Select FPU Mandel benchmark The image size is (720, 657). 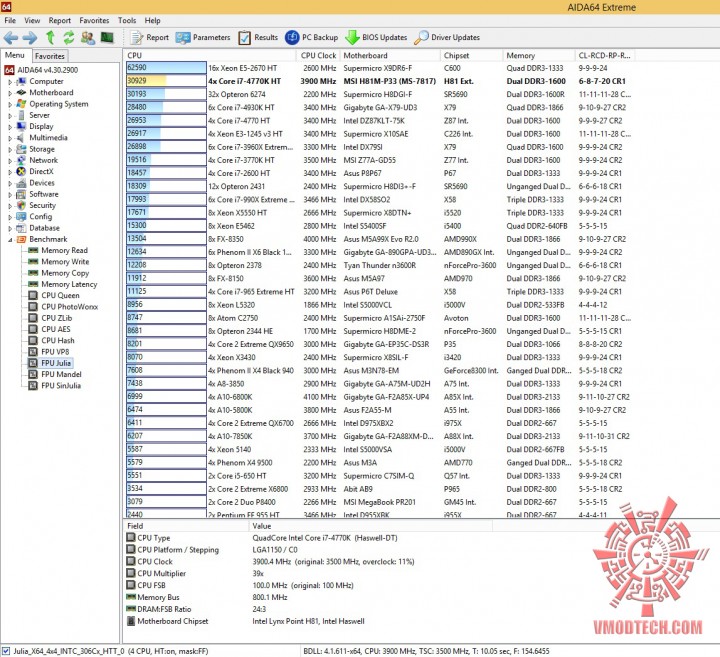click(61, 375)
